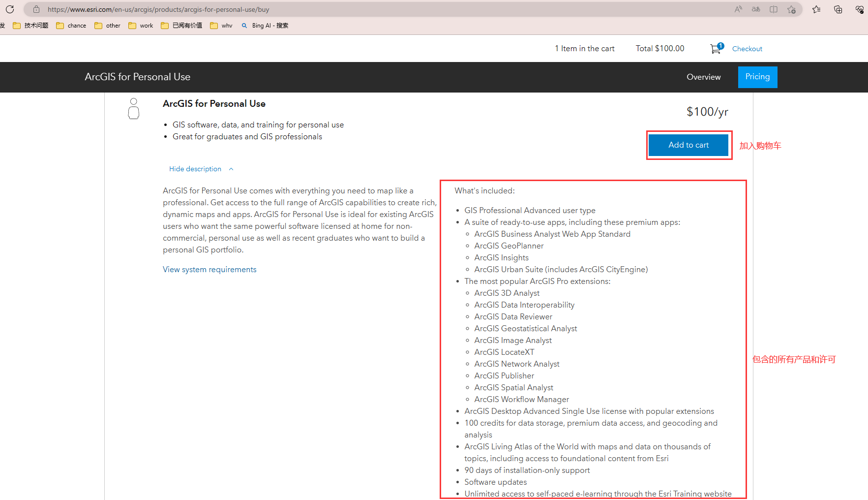Viewport: 868px width, 500px height.
Task: Open the translate page icon
Action: [756, 9]
